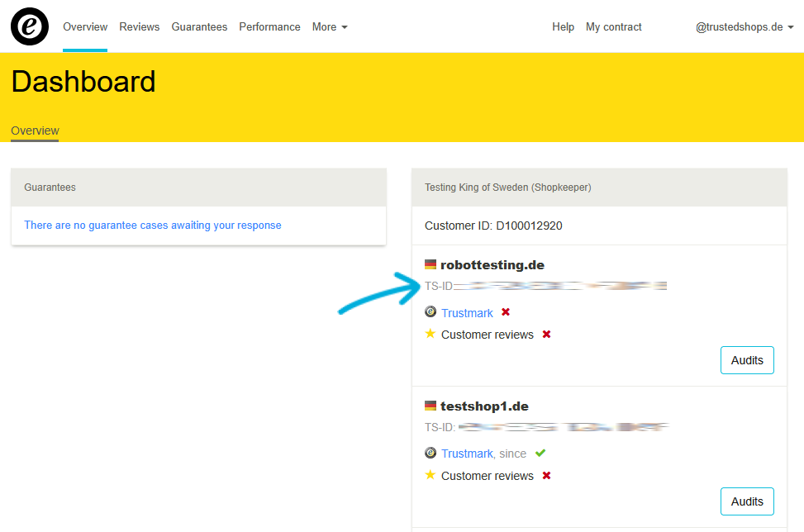This screenshot has height=532, width=804.
Task: Click green checkmark next to testshop1.de Trustmark
Action: (540, 454)
